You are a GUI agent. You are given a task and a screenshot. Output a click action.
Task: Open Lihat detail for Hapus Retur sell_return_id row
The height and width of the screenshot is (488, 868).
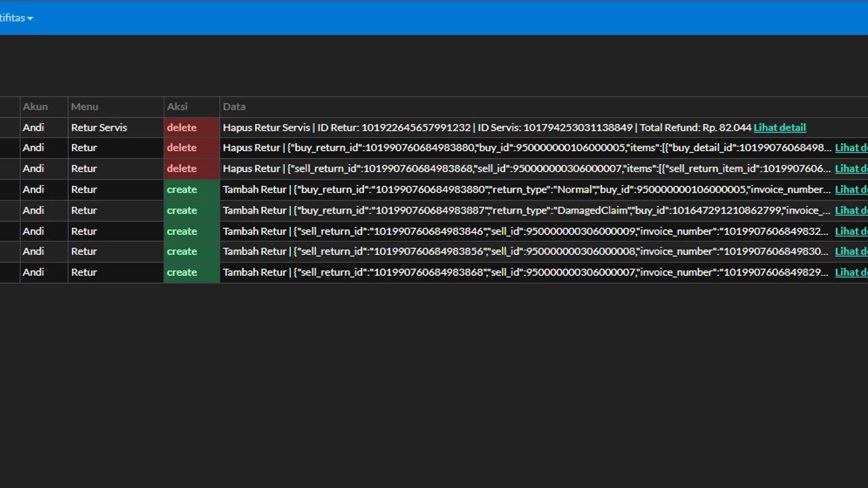point(851,168)
